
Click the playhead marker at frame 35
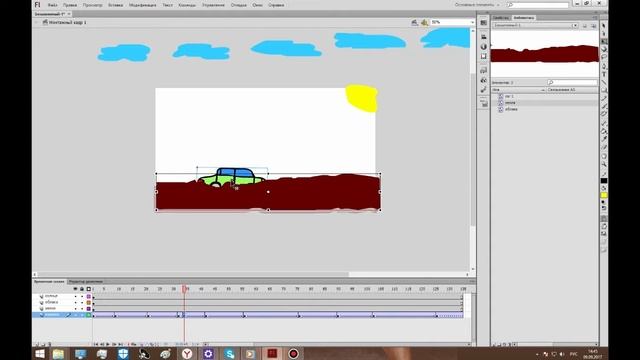184,289
